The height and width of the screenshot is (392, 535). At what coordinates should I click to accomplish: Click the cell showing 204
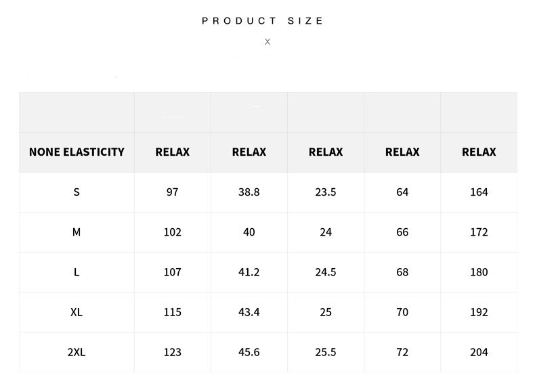(x=479, y=352)
